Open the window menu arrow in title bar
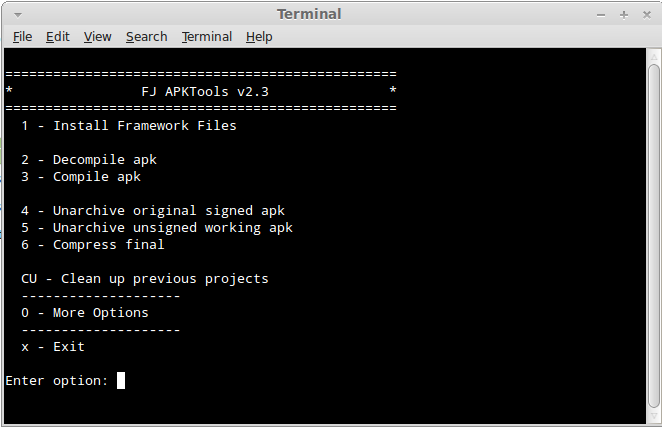The height and width of the screenshot is (427, 662). (17, 14)
